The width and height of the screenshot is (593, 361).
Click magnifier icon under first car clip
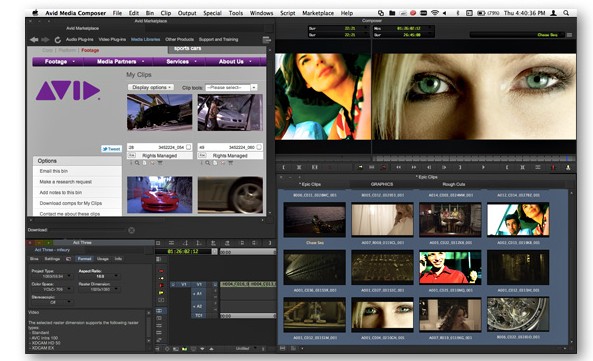(x=137, y=163)
